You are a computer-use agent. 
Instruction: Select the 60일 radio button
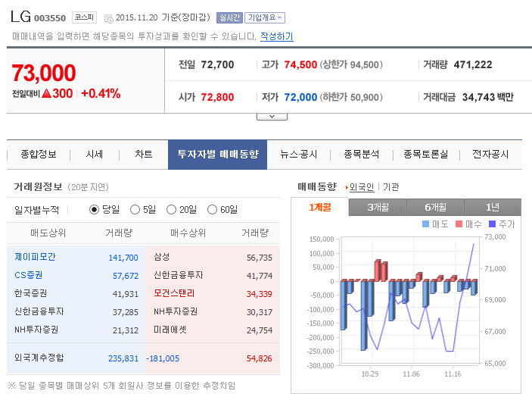click(x=212, y=210)
